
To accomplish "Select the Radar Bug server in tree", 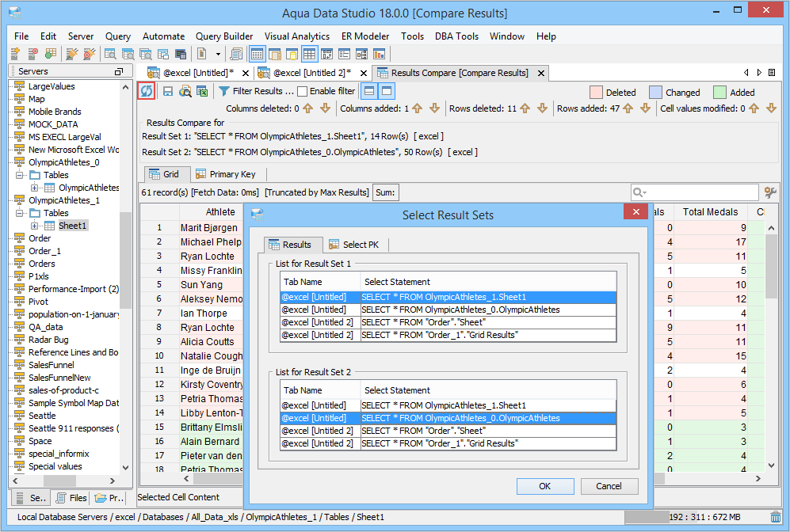I will tap(48, 340).
